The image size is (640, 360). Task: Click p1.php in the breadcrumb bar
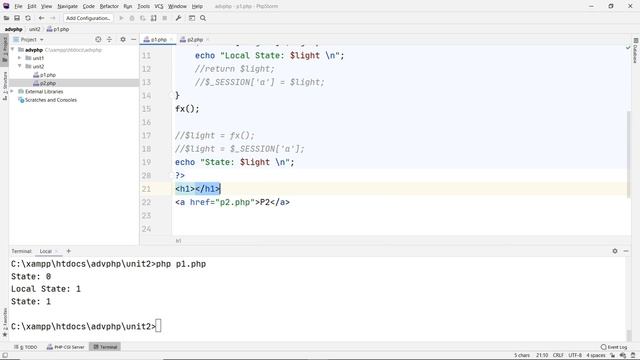pyautogui.click(x=58, y=29)
